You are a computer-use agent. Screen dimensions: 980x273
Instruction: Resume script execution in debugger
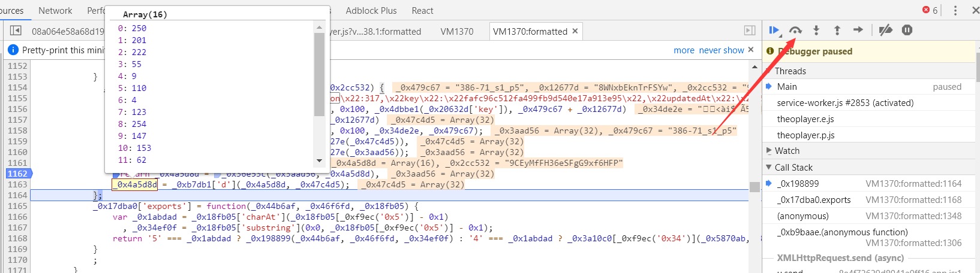click(x=774, y=30)
